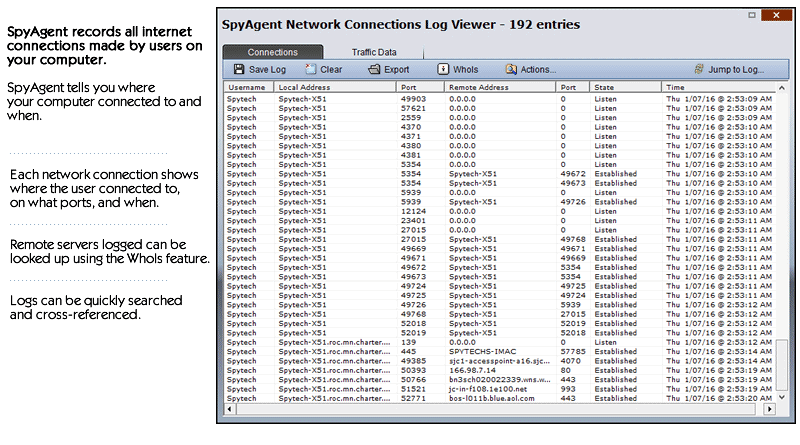
Task: Click the Save Log label
Action: click(x=267, y=69)
